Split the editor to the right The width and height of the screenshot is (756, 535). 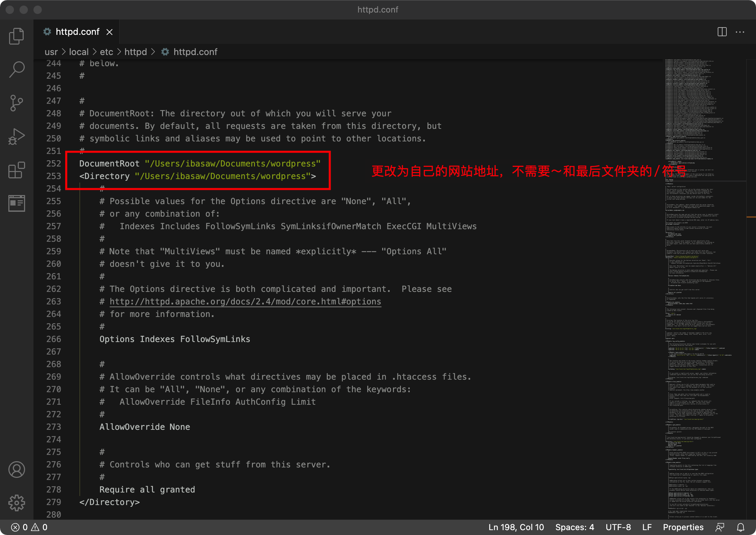(x=722, y=32)
